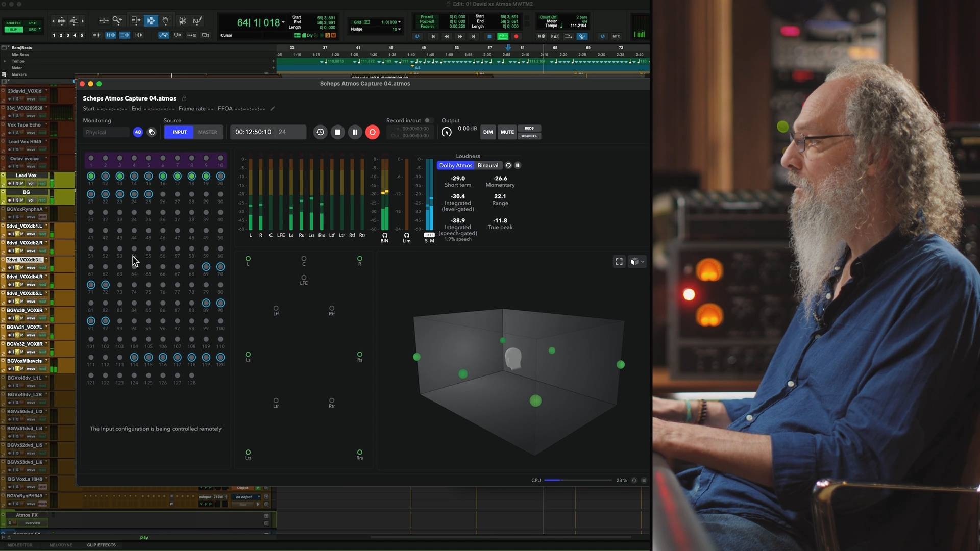Switch to the Binaural loudness tab

pyautogui.click(x=487, y=165)
